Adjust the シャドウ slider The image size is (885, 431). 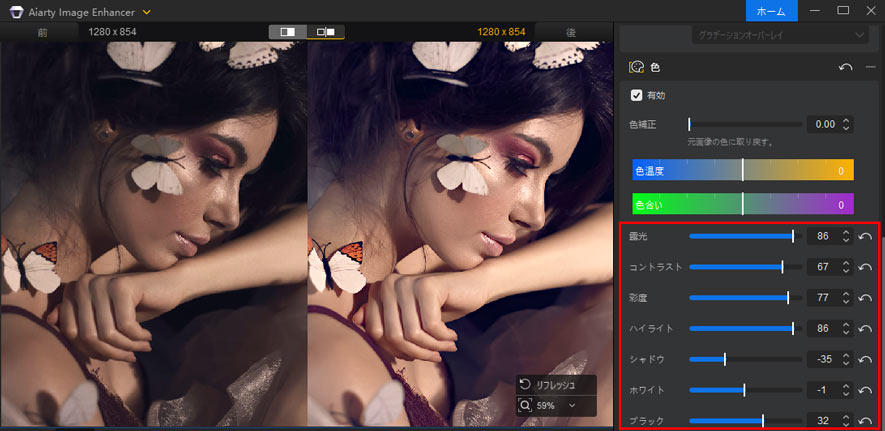point(745,359)
